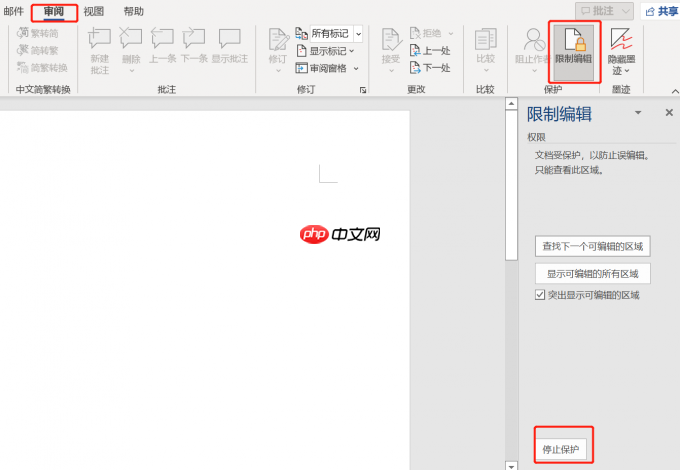Open the 简繁转换 conversion option
Viewport: 680px width, 470px height.
click(x=42, y=68)
